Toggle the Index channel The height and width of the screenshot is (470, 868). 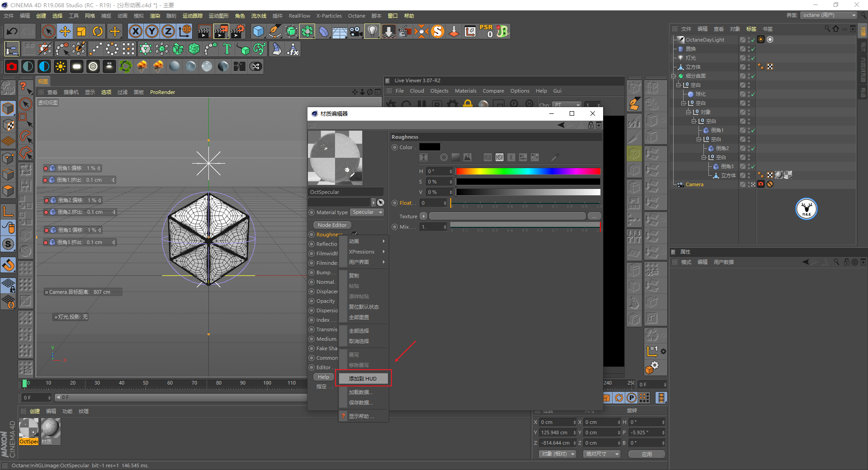point(311,320)
